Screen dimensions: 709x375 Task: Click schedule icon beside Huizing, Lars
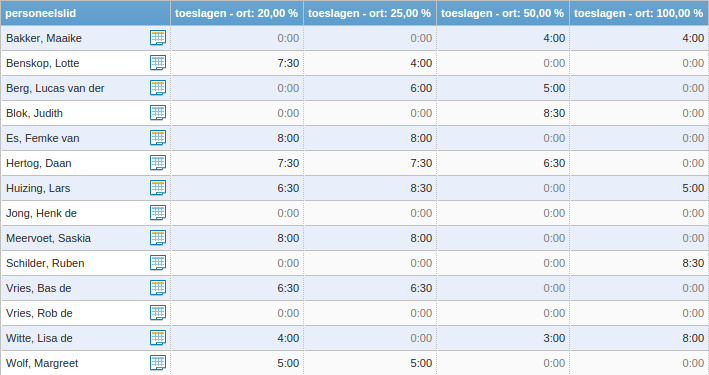coord(158,188)
